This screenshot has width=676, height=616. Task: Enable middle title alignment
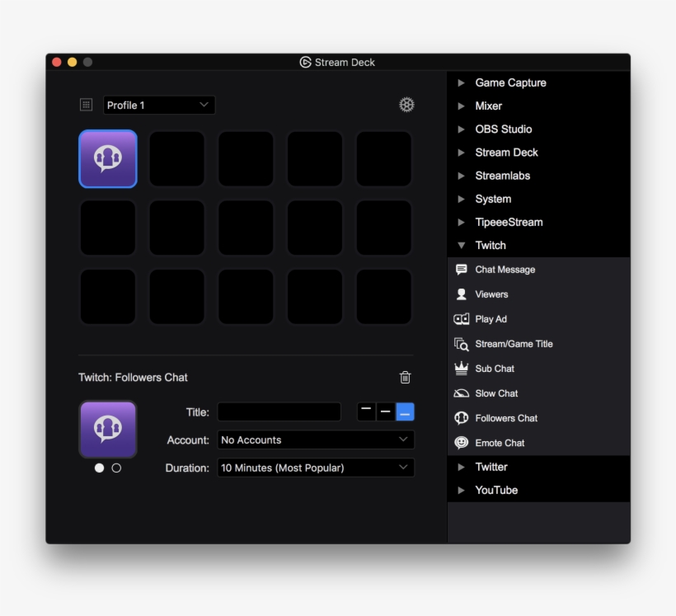pos(385,411)
